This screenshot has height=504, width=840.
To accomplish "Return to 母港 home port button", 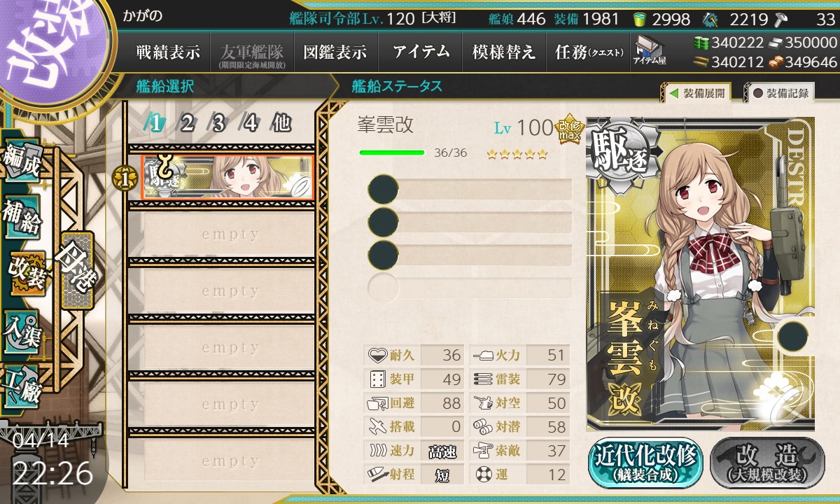I will tap(76, 269).
